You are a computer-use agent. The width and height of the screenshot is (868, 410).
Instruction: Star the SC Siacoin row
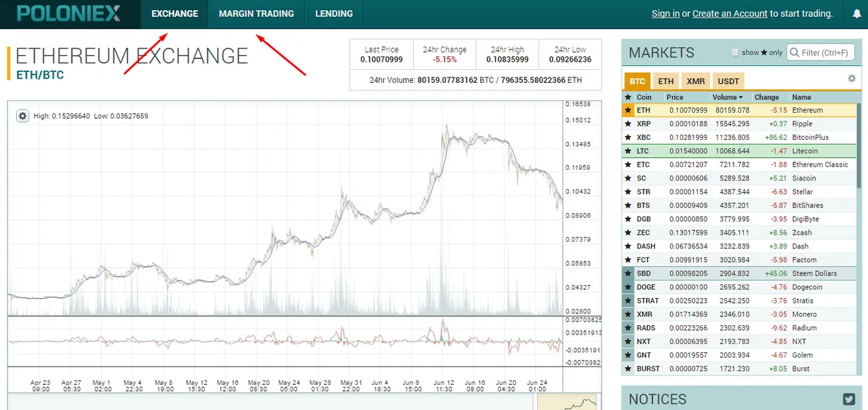pos(628,178)
